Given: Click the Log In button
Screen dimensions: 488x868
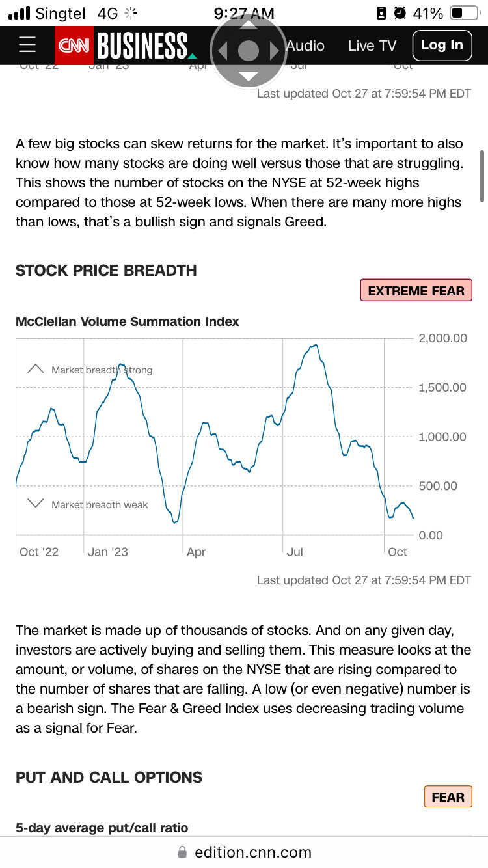Looking at the screenshot, I should click(442, 45).
